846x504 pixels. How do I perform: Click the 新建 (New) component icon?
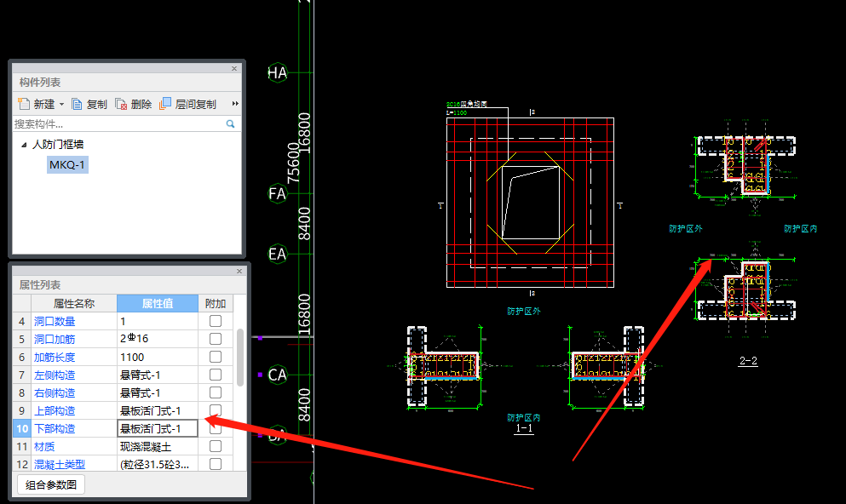point(24,104)
